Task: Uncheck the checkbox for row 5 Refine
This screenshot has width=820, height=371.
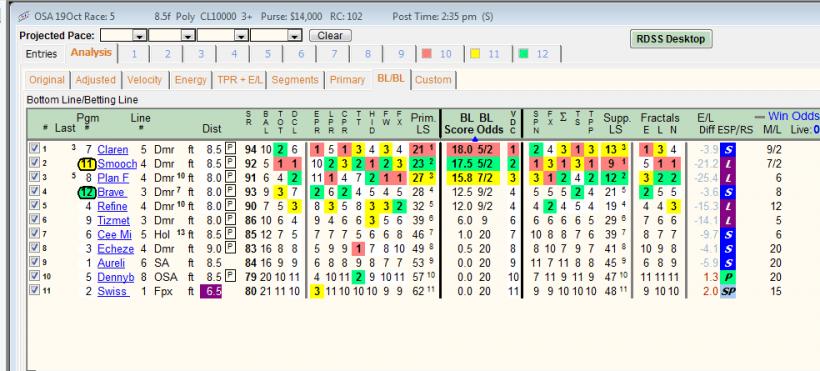Action: click(x=35, y=205)
